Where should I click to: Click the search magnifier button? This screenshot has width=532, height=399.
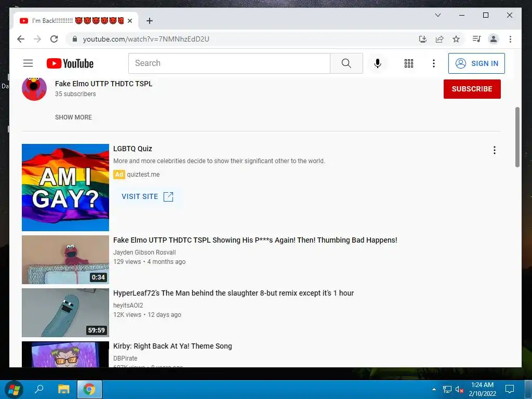347,63
